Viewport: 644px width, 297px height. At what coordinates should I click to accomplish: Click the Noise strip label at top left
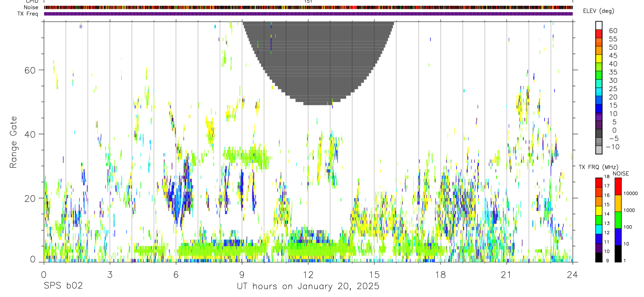click(x=31, y=7)
